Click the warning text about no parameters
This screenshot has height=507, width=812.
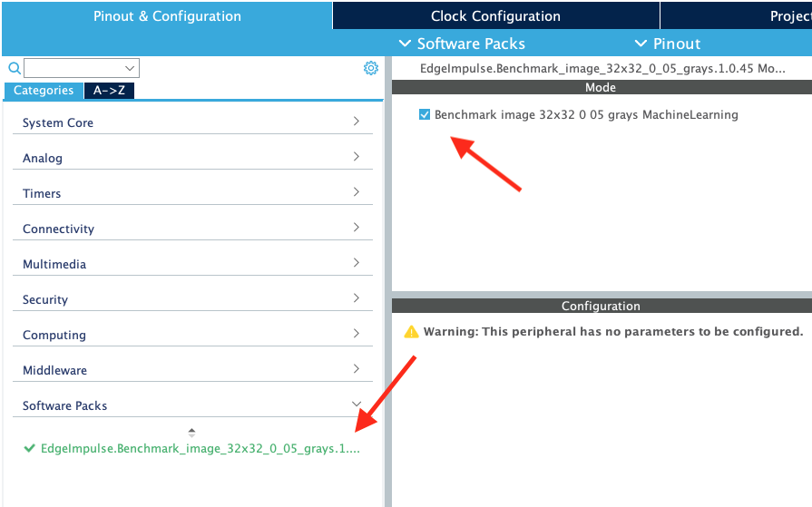pyautogui.click(x=613, y=331)
